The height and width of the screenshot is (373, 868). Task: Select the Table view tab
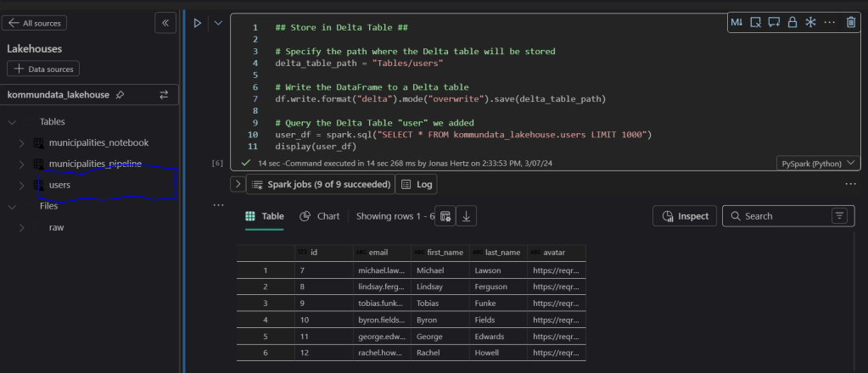click(x=265, y=216)
